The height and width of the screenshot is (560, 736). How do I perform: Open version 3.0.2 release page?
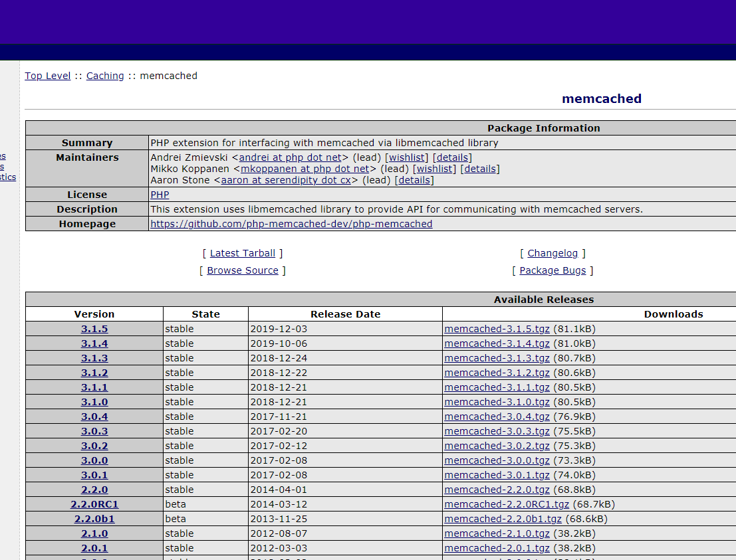pos(94,446)
